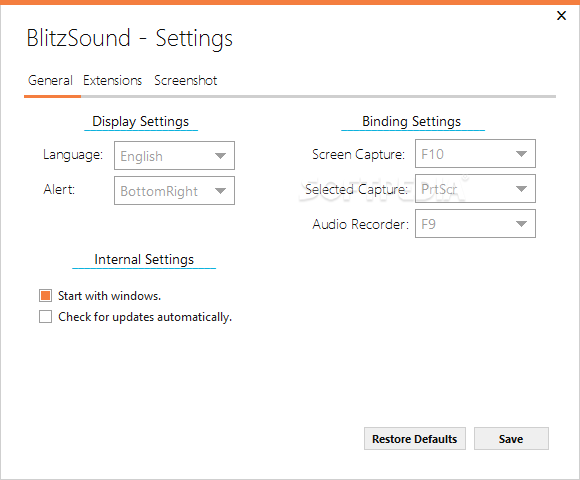The image size is (580, 480).
Task: Click the Display Settings heading
Action: click(141, 121)
